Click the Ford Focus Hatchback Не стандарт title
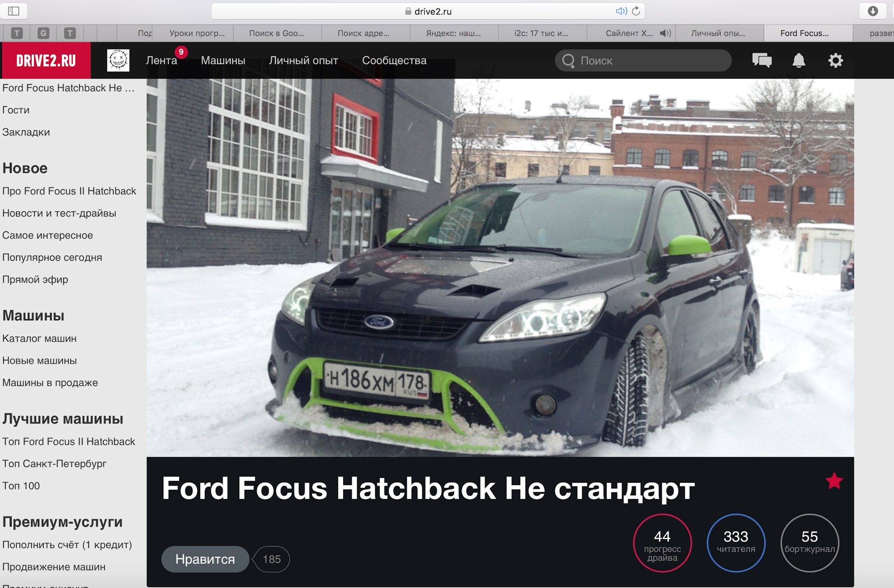 click(428, 489)
